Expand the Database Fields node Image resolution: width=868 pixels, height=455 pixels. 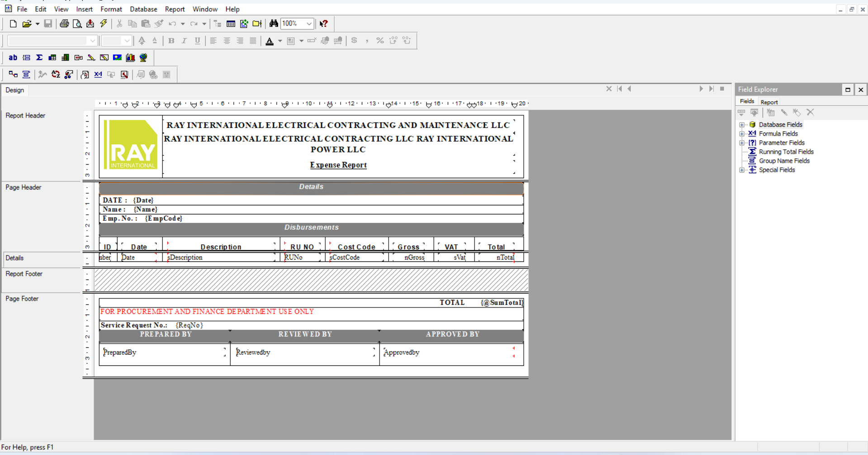point(742,125)
